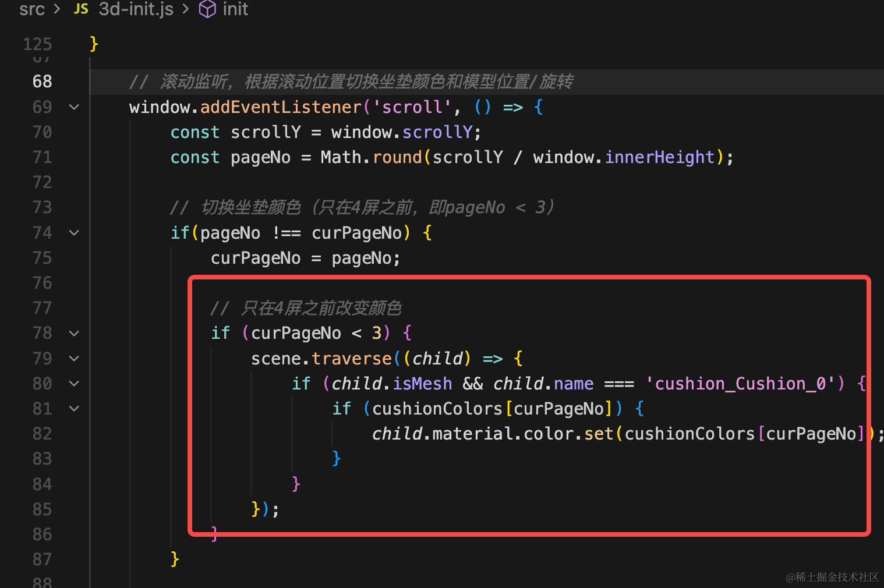Select the init symbol in the breadcrumb
884x588 pixels.
click(235, 9)
